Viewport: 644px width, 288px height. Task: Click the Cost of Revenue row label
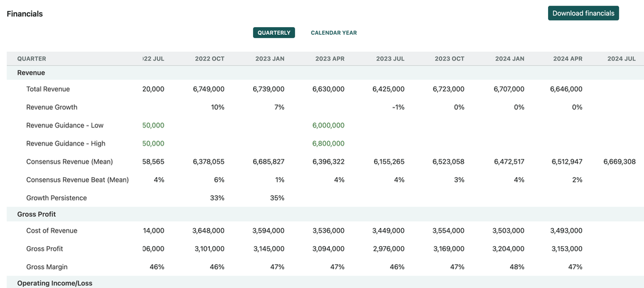[52, 231]
